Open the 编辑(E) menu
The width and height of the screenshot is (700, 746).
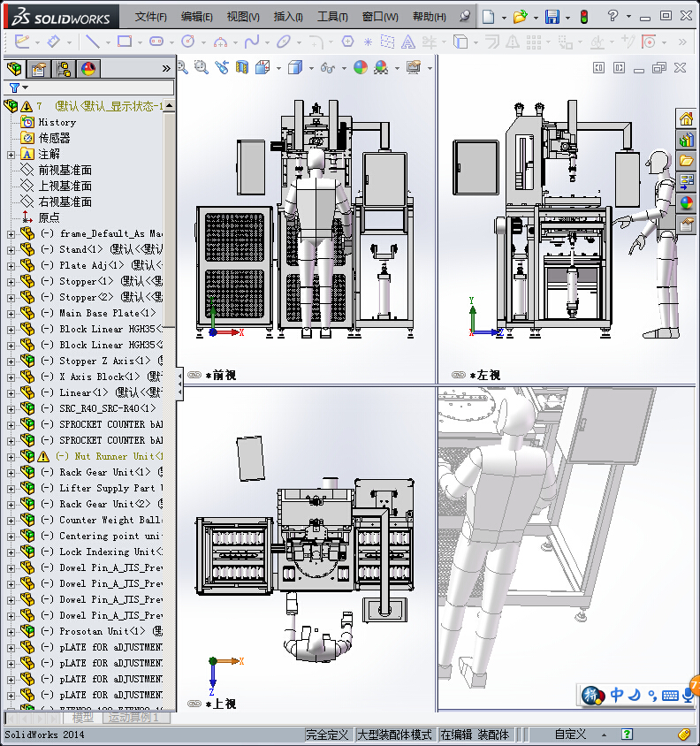pos(196,17)
